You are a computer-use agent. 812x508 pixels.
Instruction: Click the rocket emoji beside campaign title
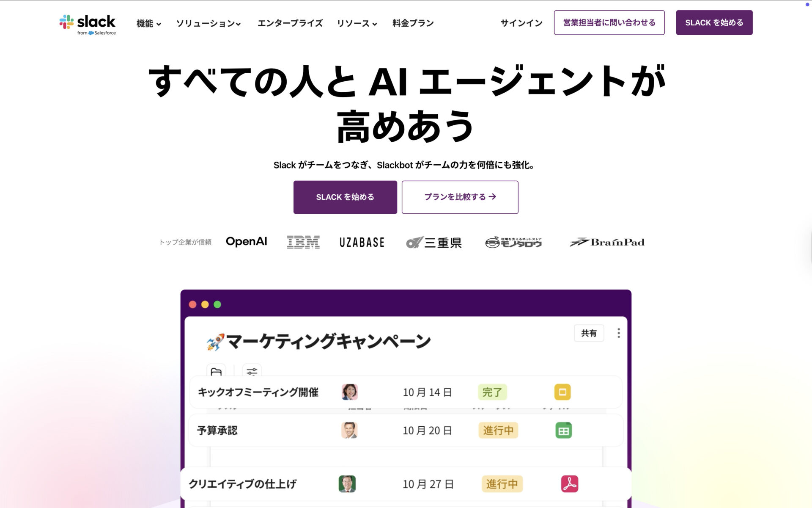[x=215, y=342]
